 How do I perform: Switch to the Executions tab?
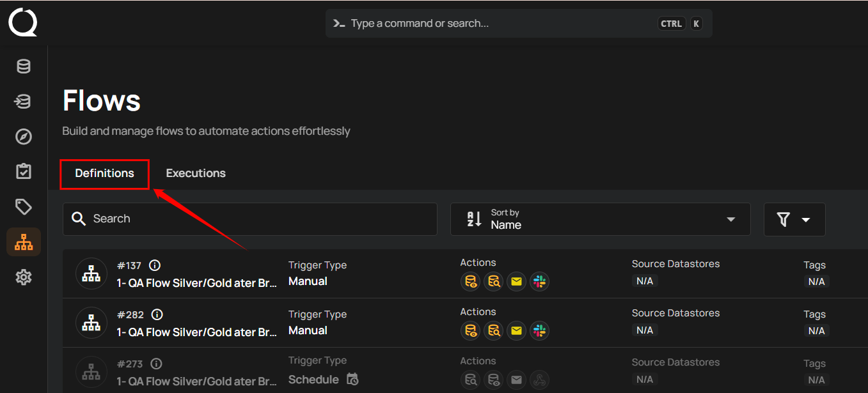[x=196, y=173]
